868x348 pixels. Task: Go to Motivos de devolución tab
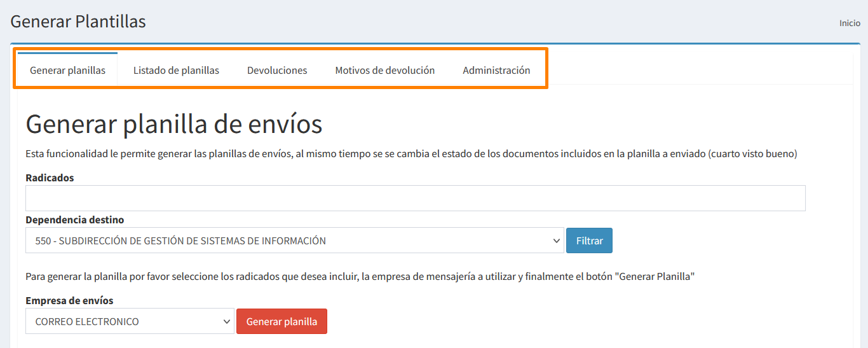(385, 70)
